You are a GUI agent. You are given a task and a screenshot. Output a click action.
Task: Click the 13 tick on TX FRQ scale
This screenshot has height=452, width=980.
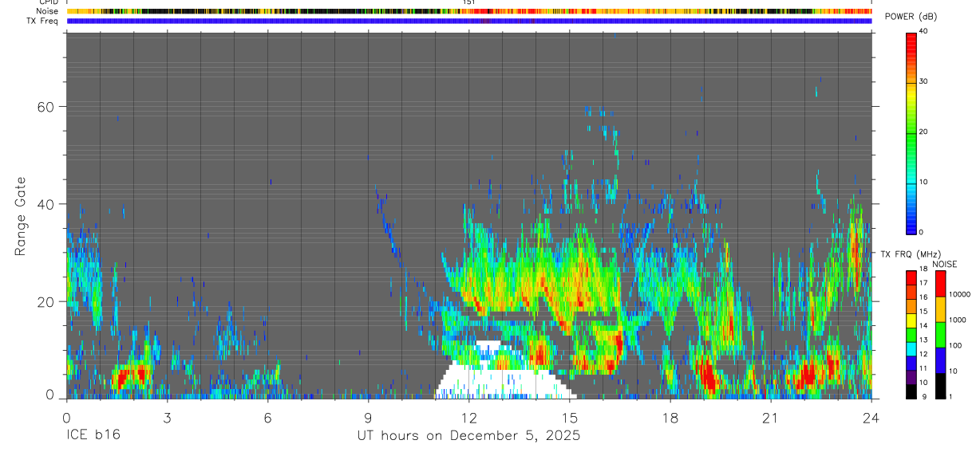(x=923, y=340)
